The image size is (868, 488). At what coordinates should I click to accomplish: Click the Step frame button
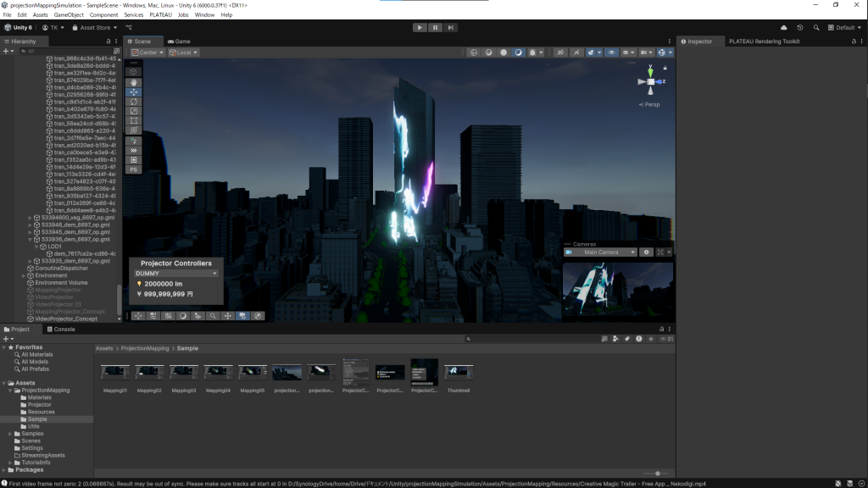tap(451, 28)
